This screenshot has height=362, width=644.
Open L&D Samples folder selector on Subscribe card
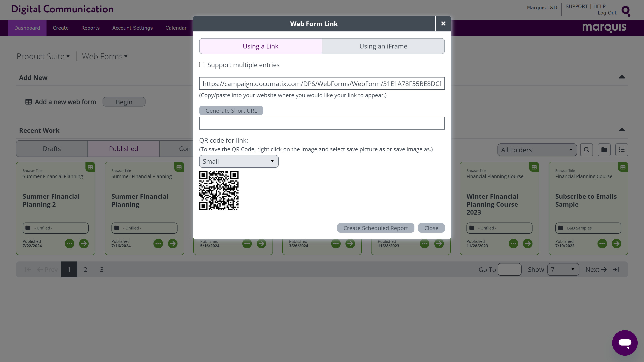[588, 228]
